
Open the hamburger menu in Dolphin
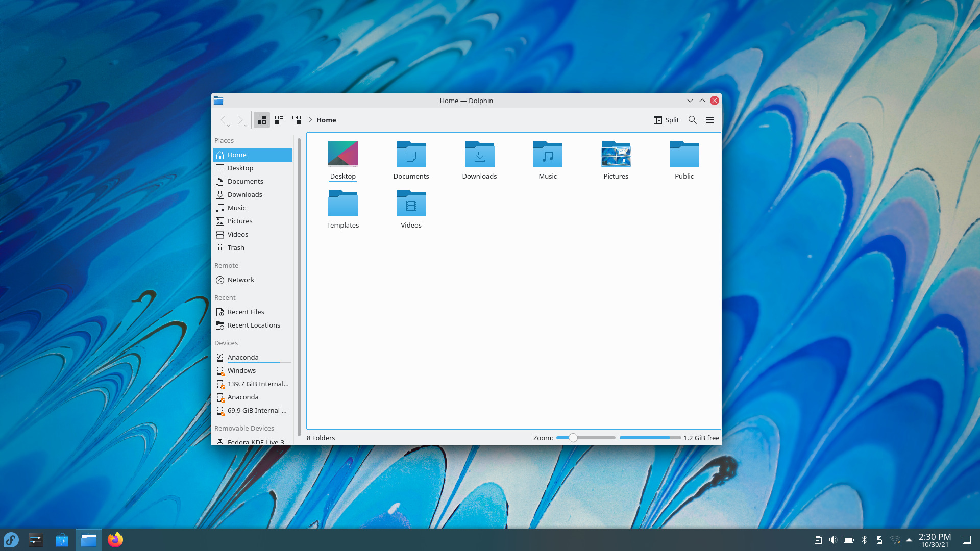point(709,120)
